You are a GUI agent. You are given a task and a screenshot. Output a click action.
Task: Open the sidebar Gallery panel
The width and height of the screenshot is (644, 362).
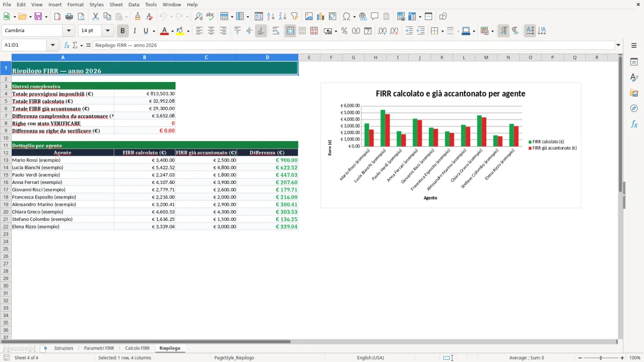click(x=634, y=93)
